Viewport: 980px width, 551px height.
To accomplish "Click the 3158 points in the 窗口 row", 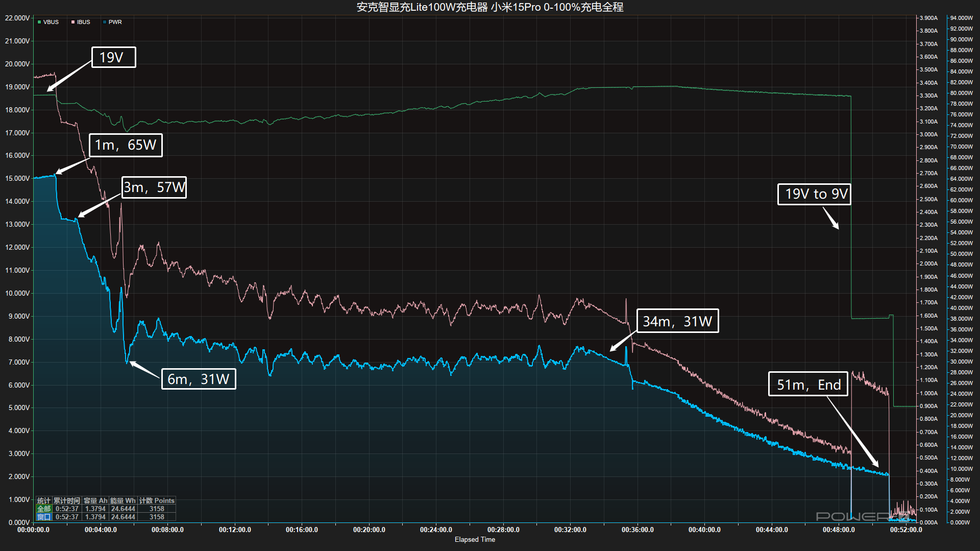I will coord(157,517).
